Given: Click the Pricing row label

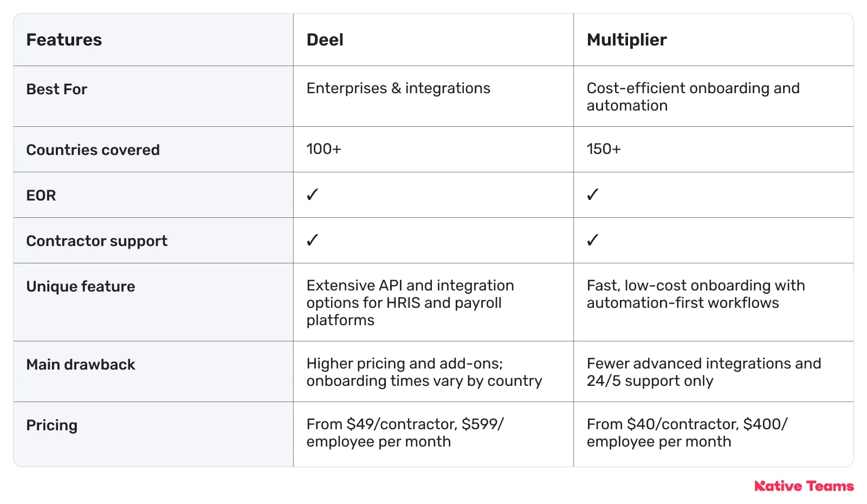Looking at the screenshot, I should click(x=52, y=425).
